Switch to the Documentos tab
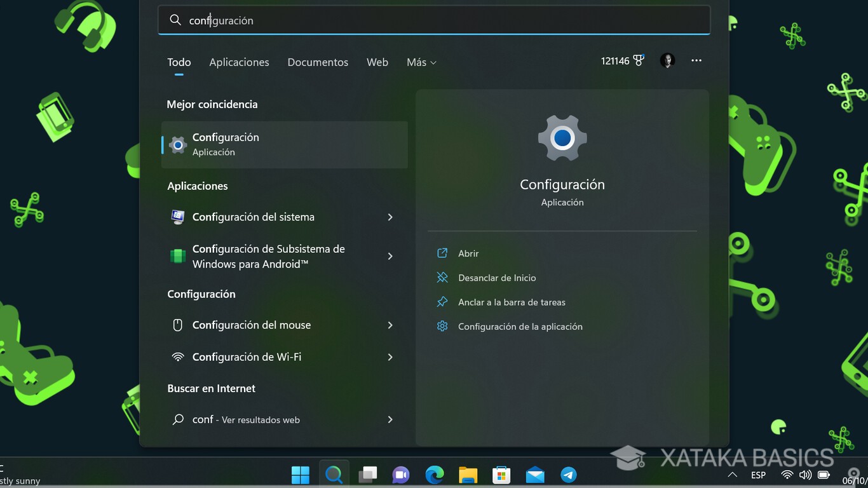Screen dimensions: 868x488 click(x=318, y=62)
